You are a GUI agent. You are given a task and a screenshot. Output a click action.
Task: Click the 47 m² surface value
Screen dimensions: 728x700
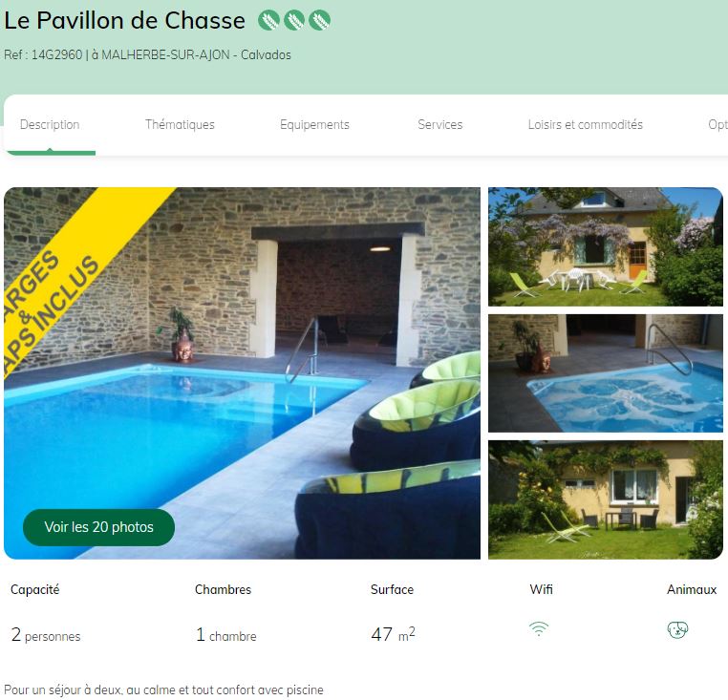tap(393, 634)
